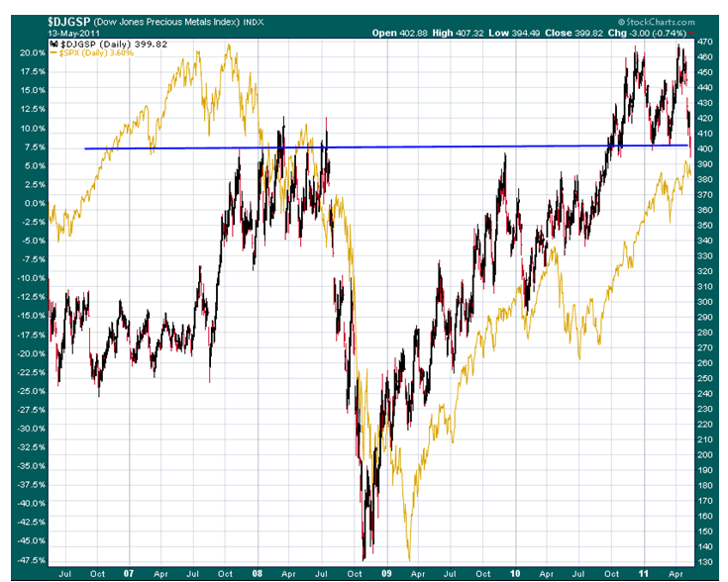Select the '$DJGSP (Daily) 399.82' legend entry
This screenshot has height=582, width=728.
click(x=114, y=45)
